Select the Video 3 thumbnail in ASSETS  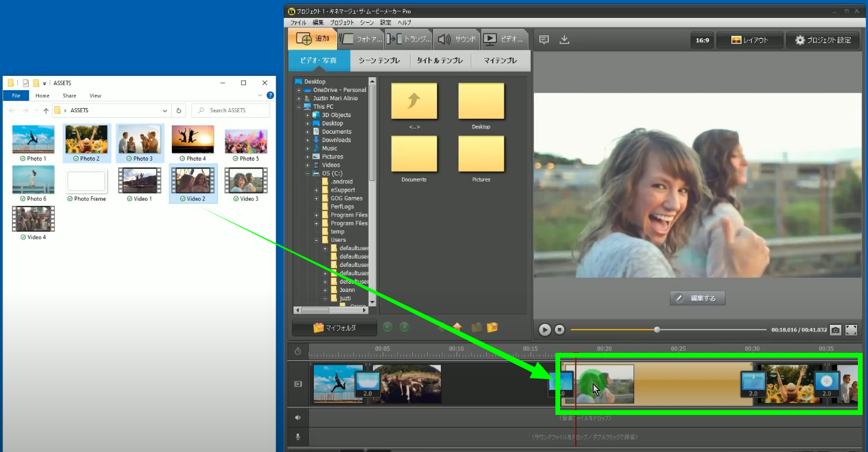coord(246,181)
